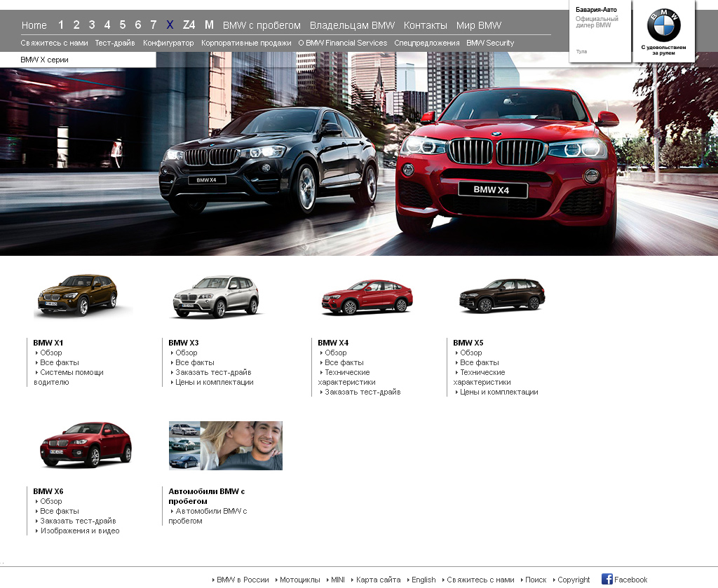
Task: Click the BMW X4 heading
Action: (333, 343)
